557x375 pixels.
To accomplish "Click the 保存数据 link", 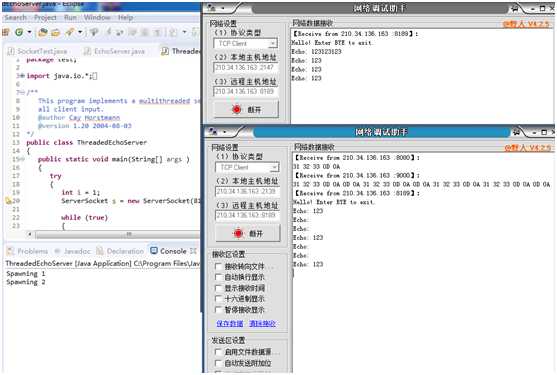I will (230, 324).
